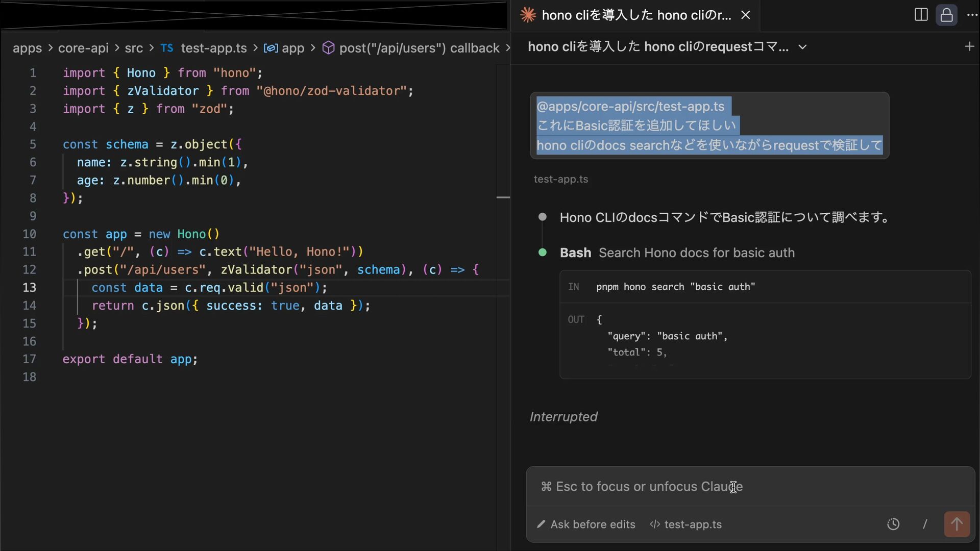Switch to the hono cli chat tab
This screenshot has width=980, height=551.
pyautogui.click(x=636, y=15)
